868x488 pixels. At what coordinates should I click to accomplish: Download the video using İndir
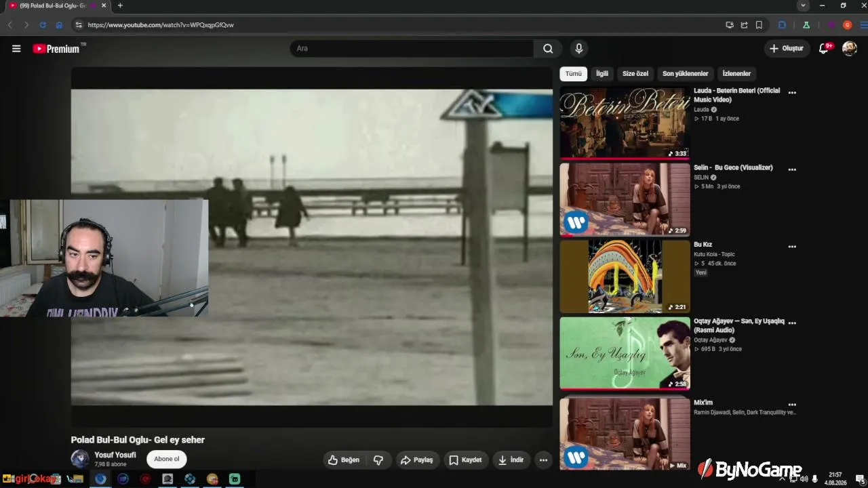pos(511,460)
